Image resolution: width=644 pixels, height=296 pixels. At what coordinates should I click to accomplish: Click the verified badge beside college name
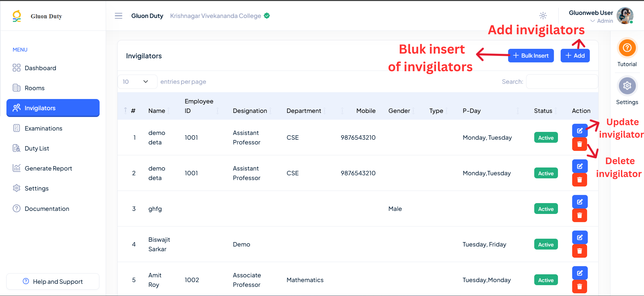tap(267, 16)
